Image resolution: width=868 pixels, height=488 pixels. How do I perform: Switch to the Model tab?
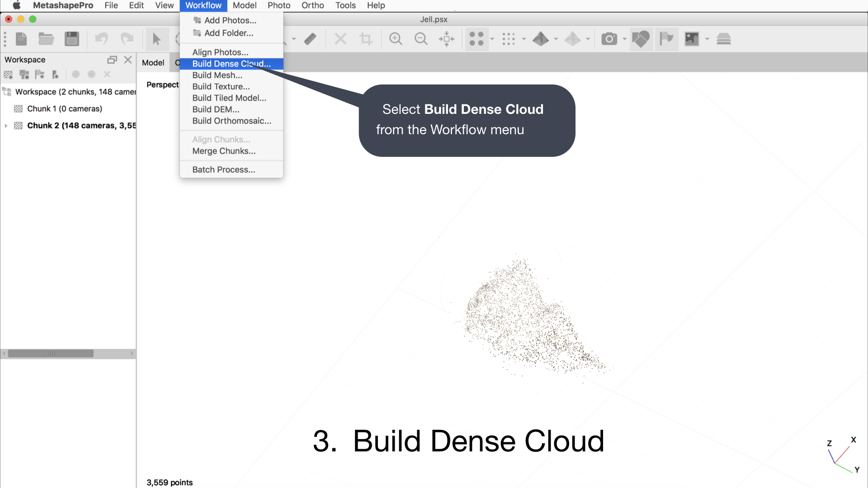[x=153, y=63]
